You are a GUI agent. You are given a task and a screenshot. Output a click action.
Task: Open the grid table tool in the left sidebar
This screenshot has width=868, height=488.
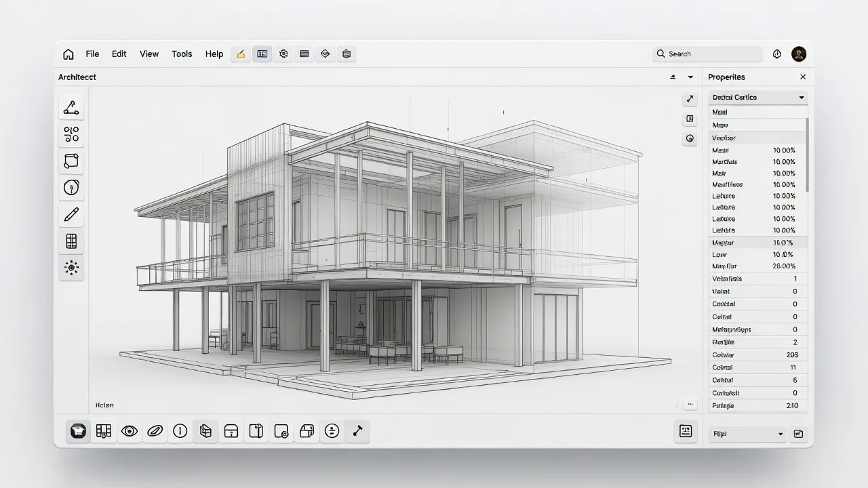point(71,241)
